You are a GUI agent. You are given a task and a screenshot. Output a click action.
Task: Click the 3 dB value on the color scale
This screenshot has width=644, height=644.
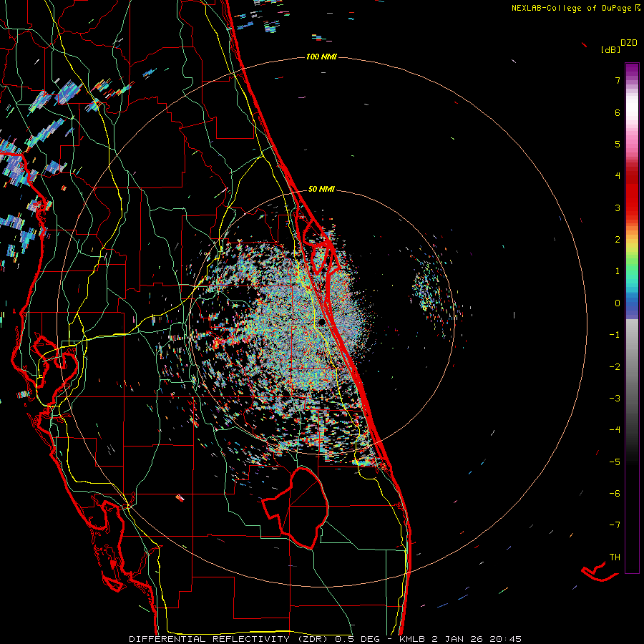(618, 208)
